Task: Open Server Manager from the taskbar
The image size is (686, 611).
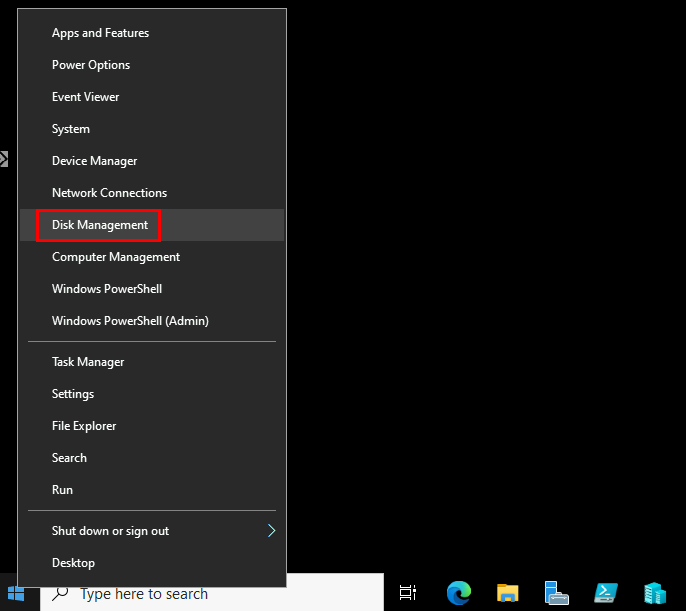Action: coord(556,593)
